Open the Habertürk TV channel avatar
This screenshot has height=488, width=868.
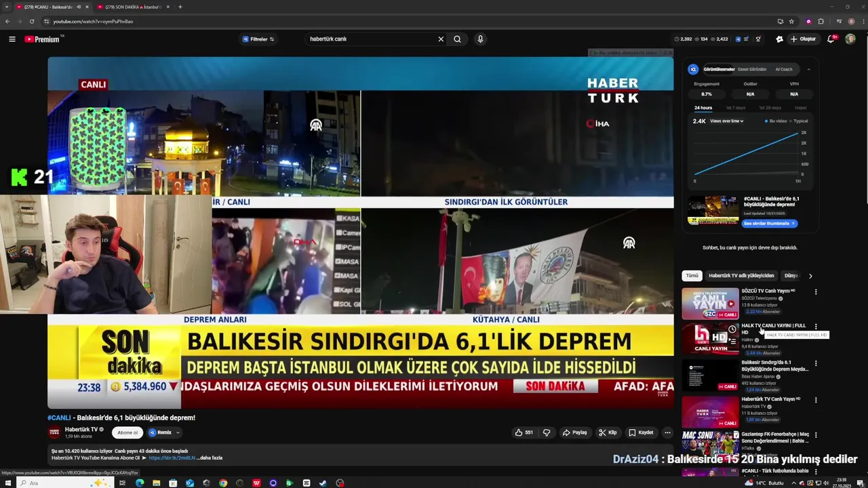pos(54,432)
